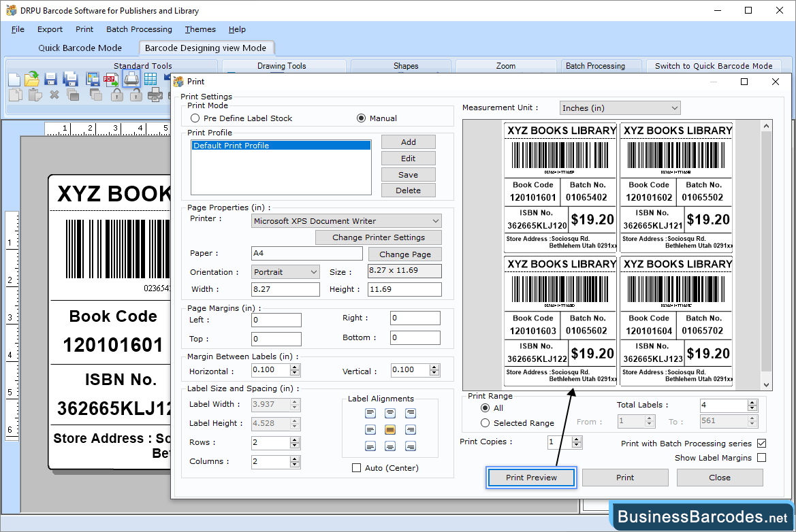Click the New blank document icon
Viewport: 796px width, 532px height.
point(14,79)
